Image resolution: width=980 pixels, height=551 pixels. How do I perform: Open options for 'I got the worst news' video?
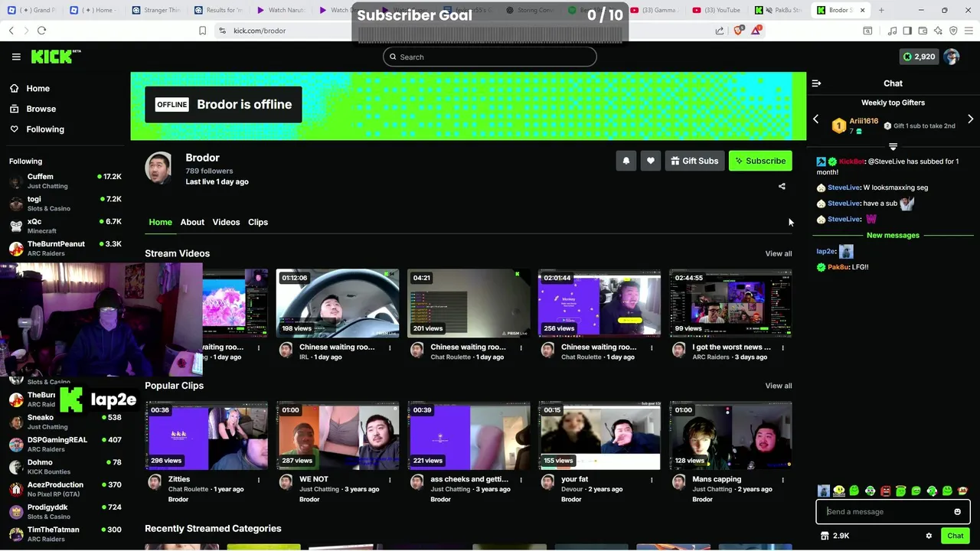pos(782,348)
